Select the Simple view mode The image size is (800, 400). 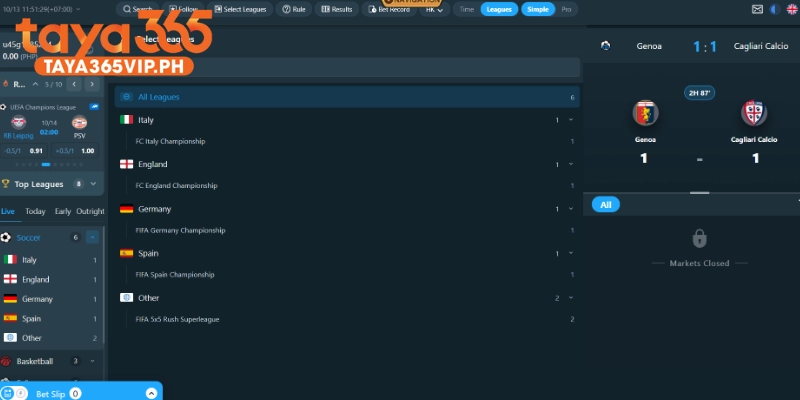[x=538, y=9]
